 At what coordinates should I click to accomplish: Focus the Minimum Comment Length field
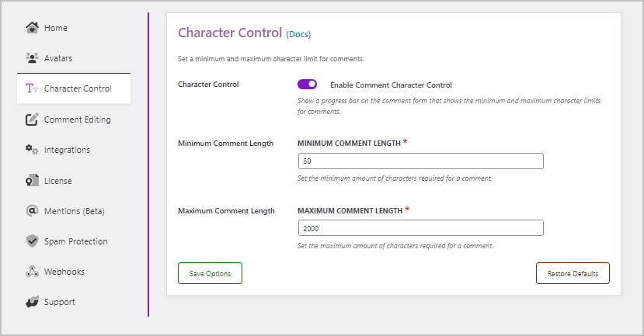click(420, 161)
